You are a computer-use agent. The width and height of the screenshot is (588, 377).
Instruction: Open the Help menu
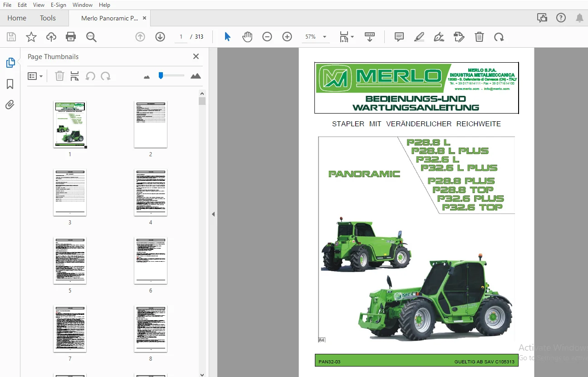[104, 5]
